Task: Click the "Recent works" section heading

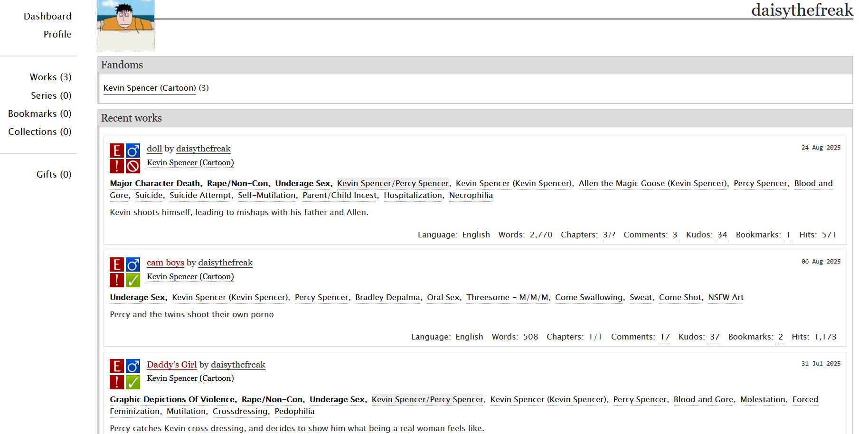Action: [x=132, y=118]
